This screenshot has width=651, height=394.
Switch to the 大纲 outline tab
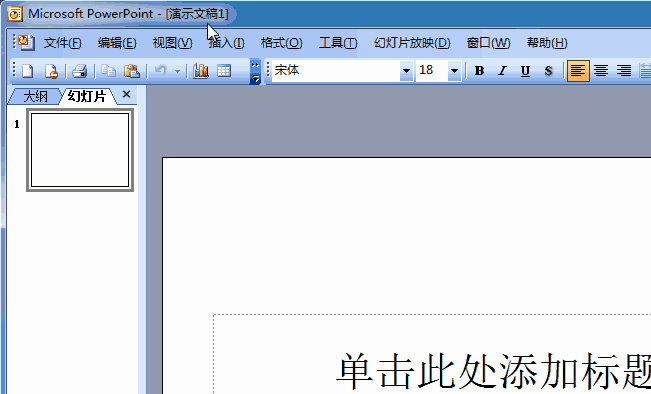35,96
